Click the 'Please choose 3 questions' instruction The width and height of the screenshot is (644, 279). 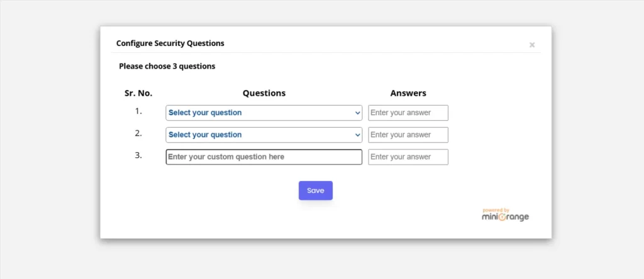[167, 66]
